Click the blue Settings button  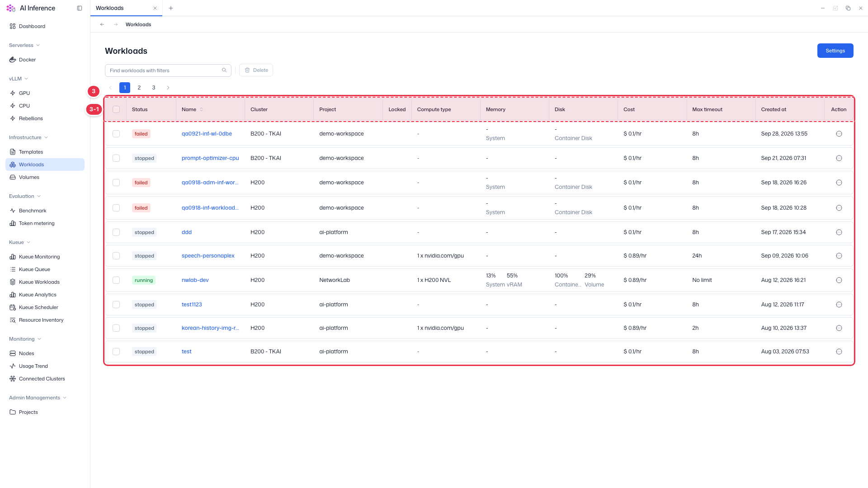[835, 51]
